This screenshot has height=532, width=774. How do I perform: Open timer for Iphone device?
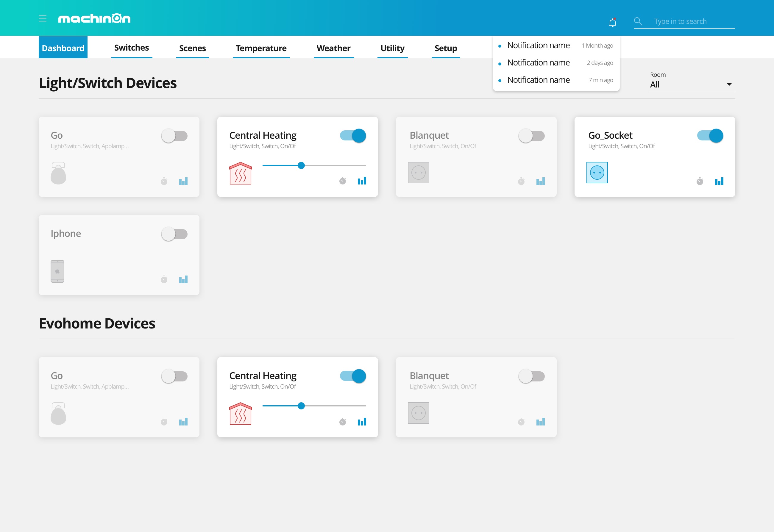coord(164,279)
